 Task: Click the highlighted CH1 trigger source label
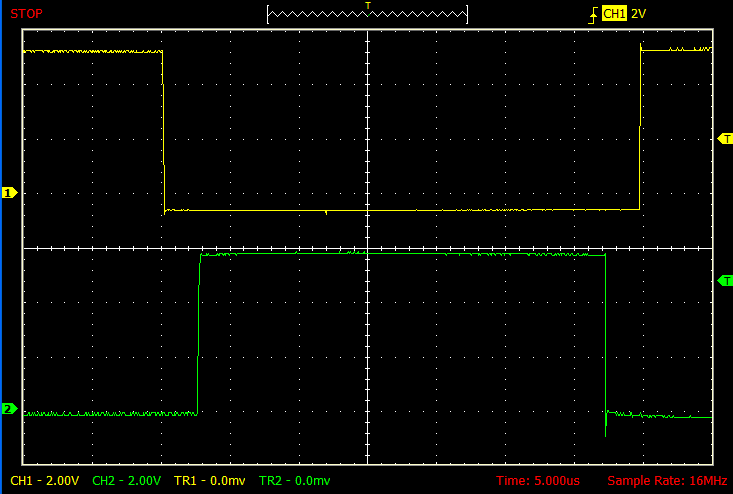coord(614,14)
